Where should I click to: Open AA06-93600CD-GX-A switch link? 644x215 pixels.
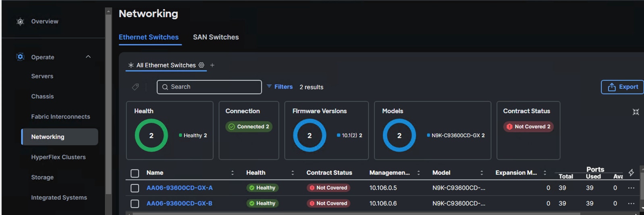tap(180, 188)
